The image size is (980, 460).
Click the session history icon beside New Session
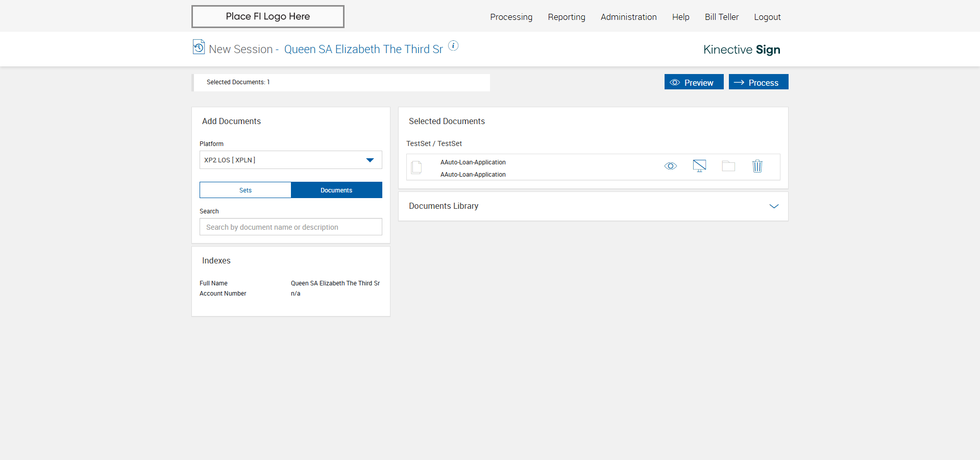coord(199,47)
